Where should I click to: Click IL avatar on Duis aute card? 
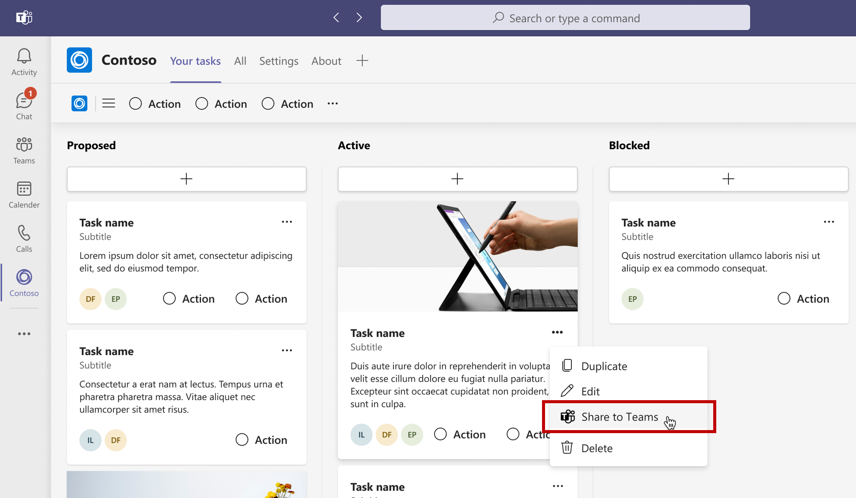[361, 435]
